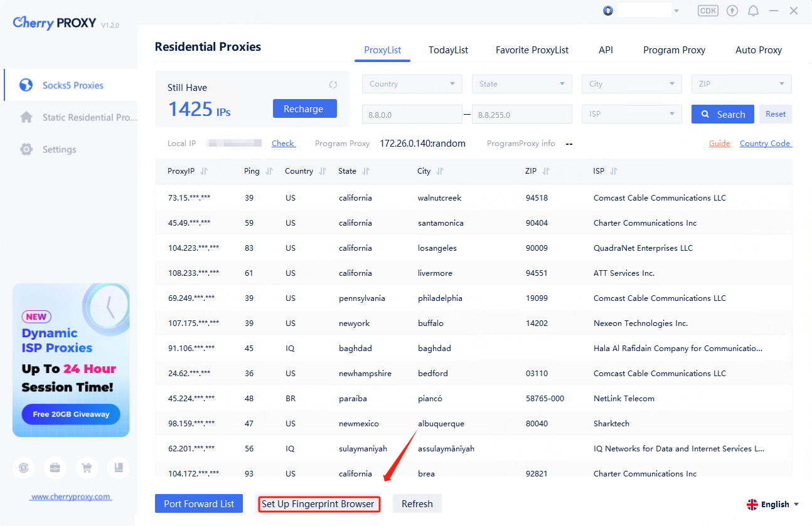
Task: Open the ISP filter dropdown
Action: pyautogui.click(x=631, y=114)
